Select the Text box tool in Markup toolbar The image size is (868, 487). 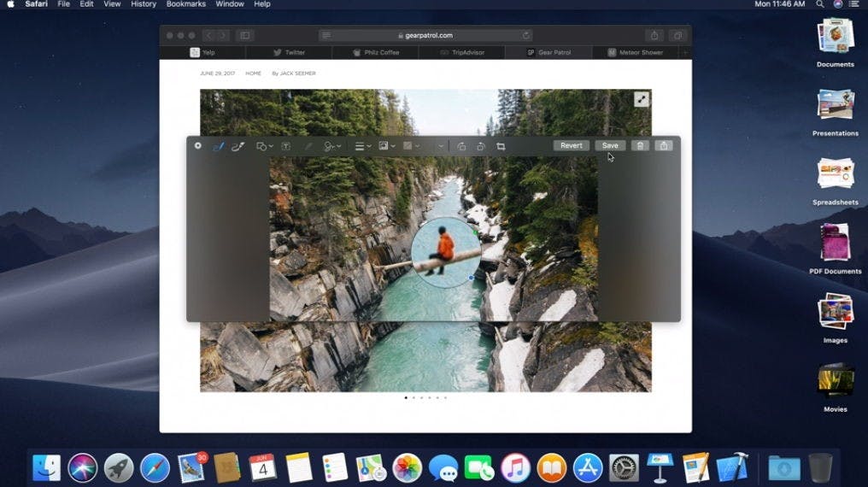click(285, 146)
